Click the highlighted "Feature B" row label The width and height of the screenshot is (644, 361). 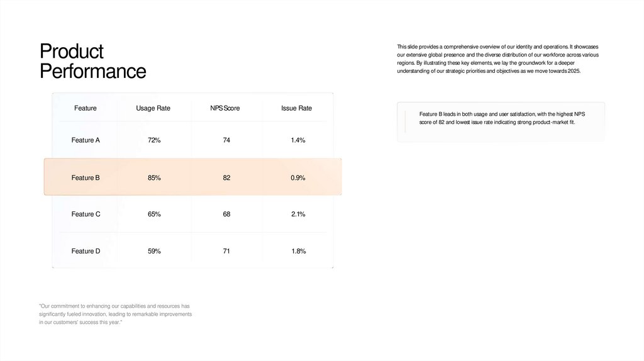pos(86,178)
